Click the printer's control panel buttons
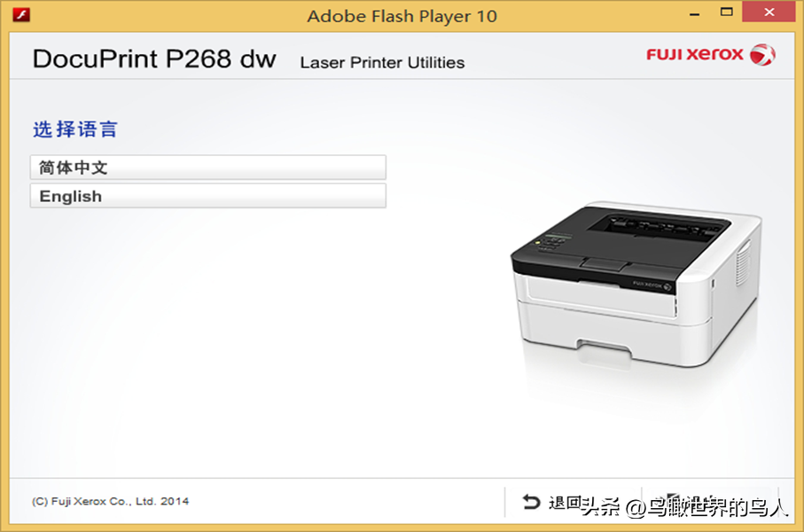The height and width of the screenshot is (532, 804). (x=551, y=243)
